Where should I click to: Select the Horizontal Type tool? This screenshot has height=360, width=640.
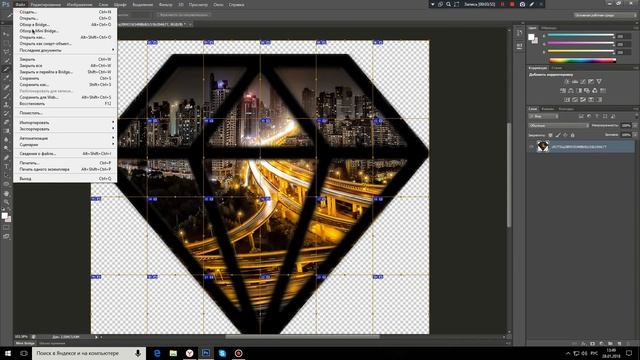tap(6, 166)
